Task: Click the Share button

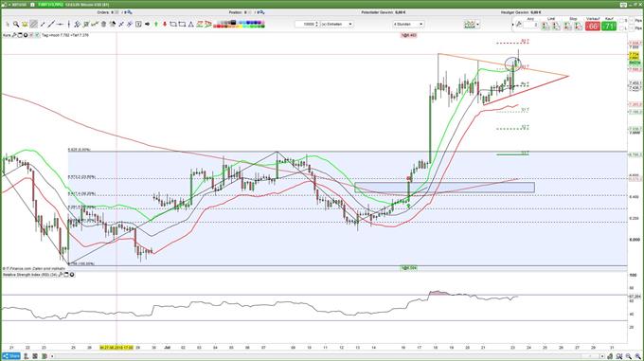Action: pos(11,356)
